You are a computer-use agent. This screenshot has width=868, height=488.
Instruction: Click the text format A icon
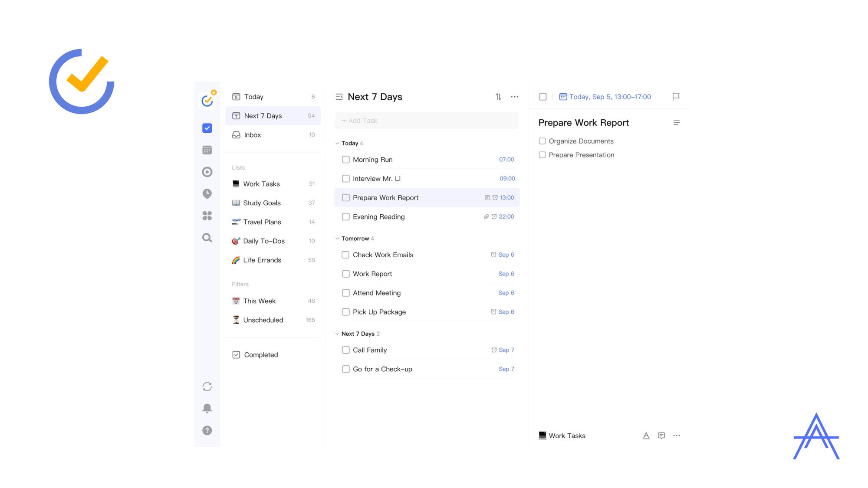coord(646,436)
